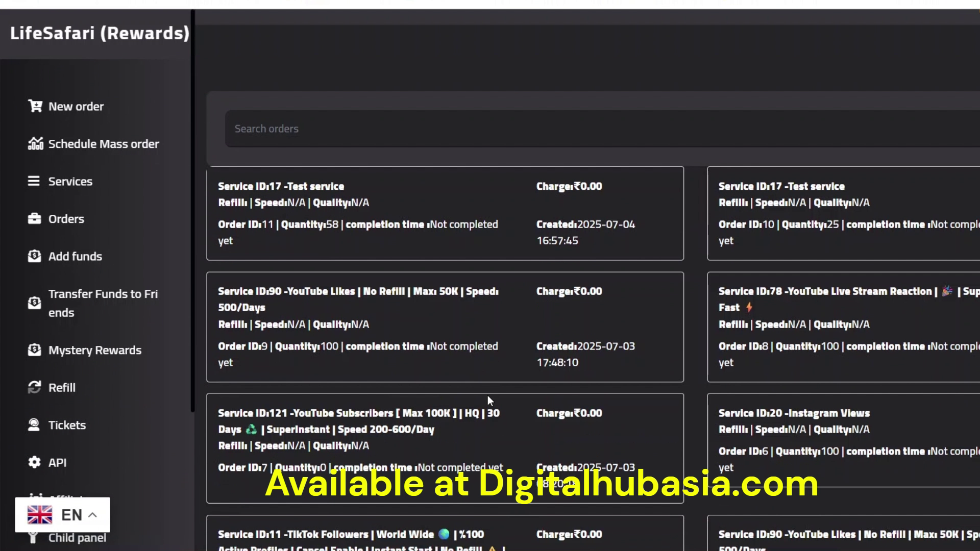Viewport: 980px width, 551px height.
Task: Select order card with Order ID 11
Action: (445, 213)
